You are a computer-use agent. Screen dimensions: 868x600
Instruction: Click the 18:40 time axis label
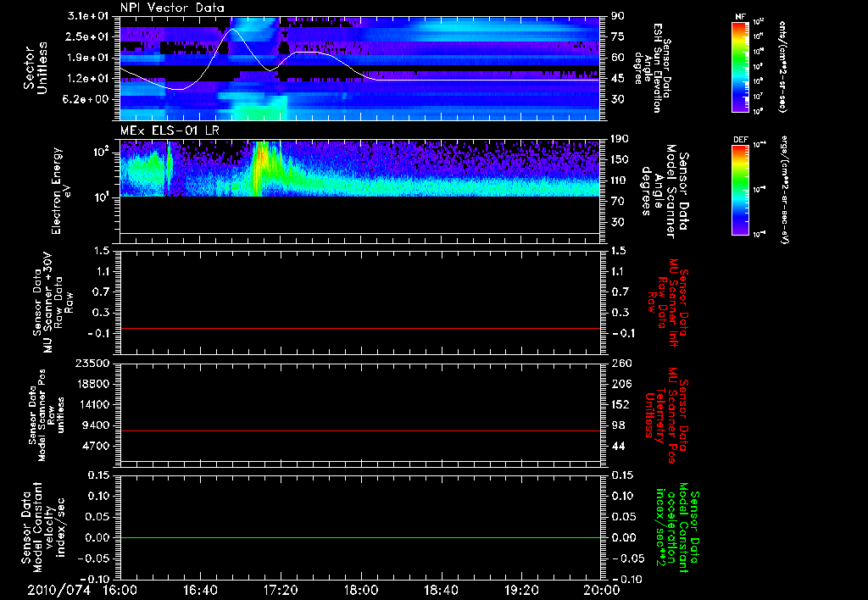441,590
